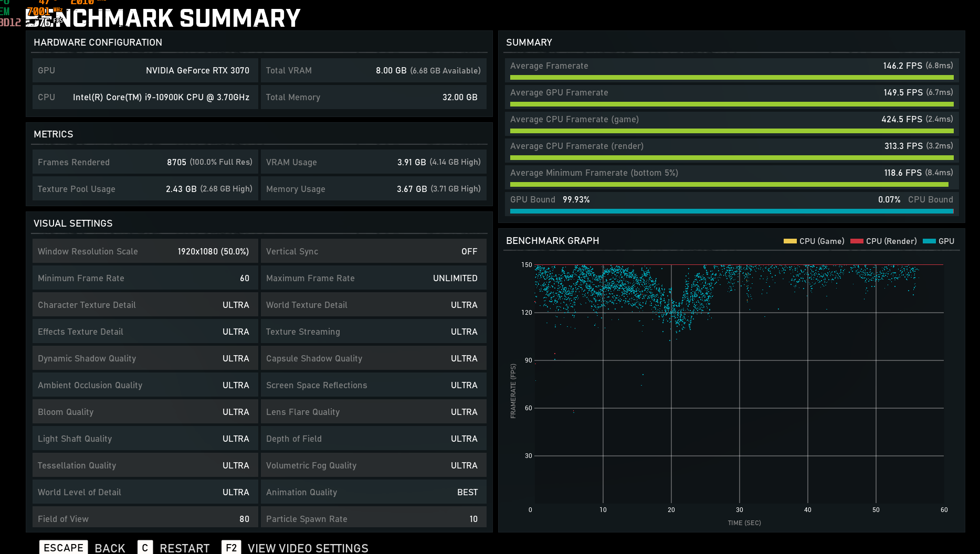The height and width of the screenshot is (554, 980).
Task: Select the Screen Space Reflections row
Action: [374, 385]
